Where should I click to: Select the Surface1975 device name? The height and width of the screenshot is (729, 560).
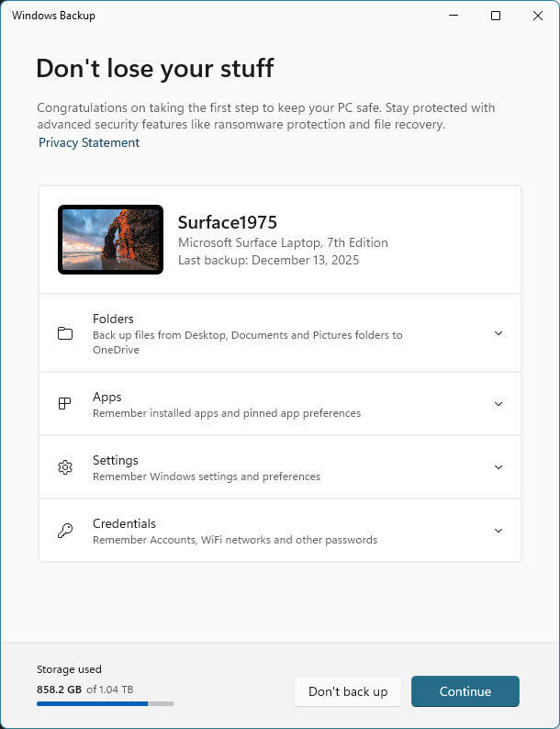pyautogui.click(x=227, y=222)
